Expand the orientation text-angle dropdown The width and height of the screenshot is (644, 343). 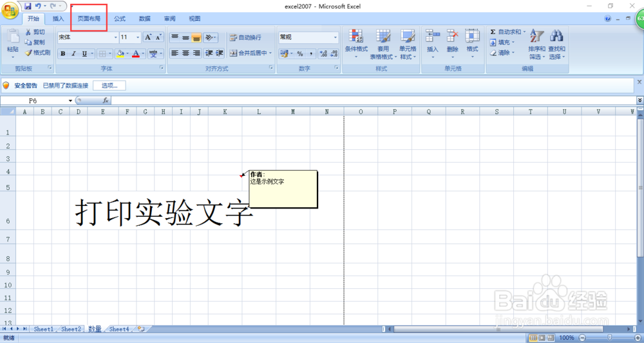216,38
